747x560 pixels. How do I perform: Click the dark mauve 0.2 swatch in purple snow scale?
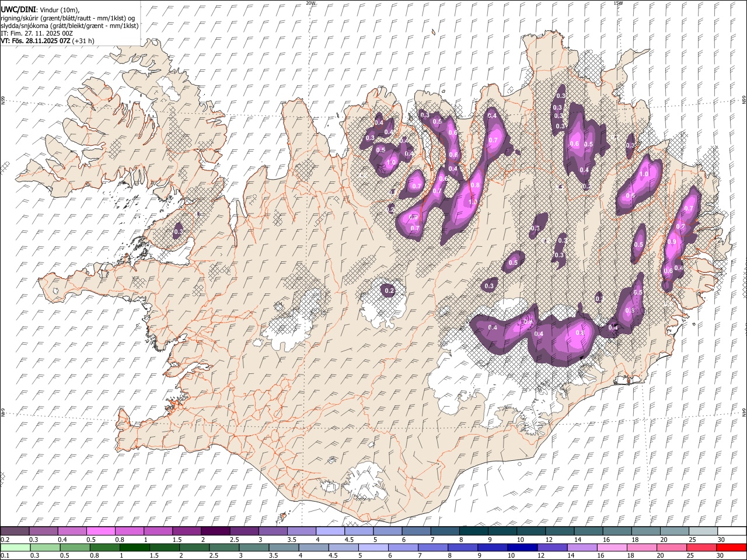(x=15, y=531)
